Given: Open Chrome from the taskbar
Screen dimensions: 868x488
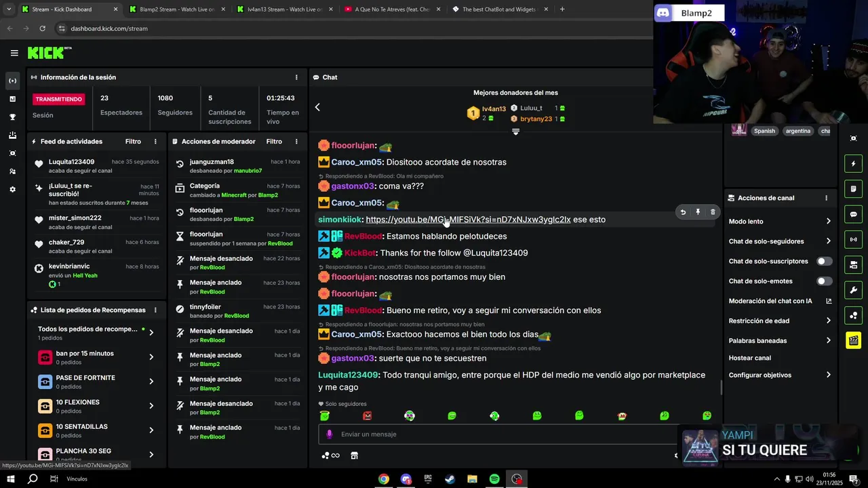Looking at the screenshot, I should click(384, 479).
